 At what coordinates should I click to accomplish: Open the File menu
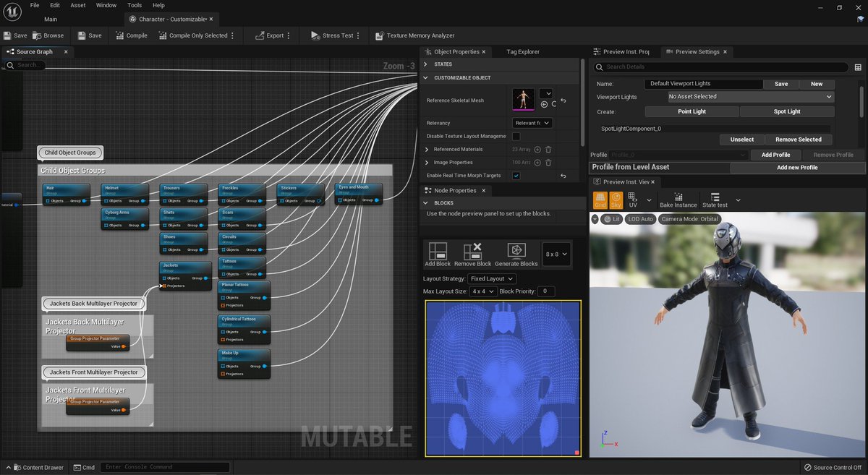35,5
